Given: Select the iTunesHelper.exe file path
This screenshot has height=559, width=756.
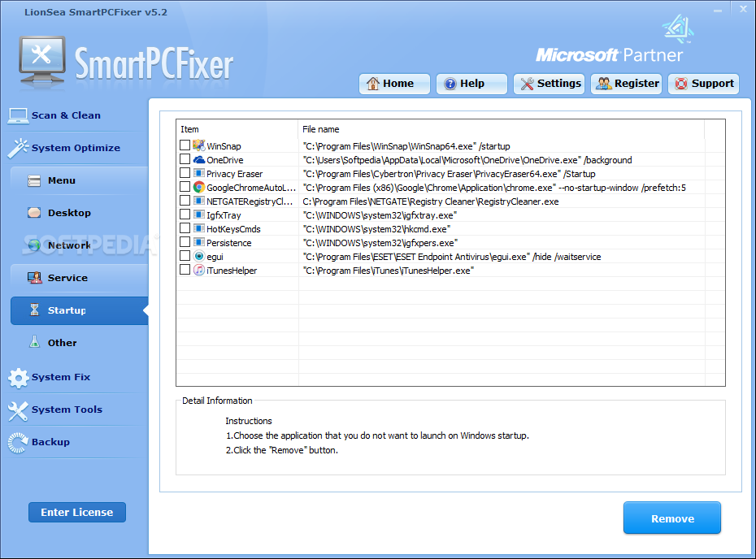Looking at the screenshot, I should pyautogui.click(x=388, y=271).
